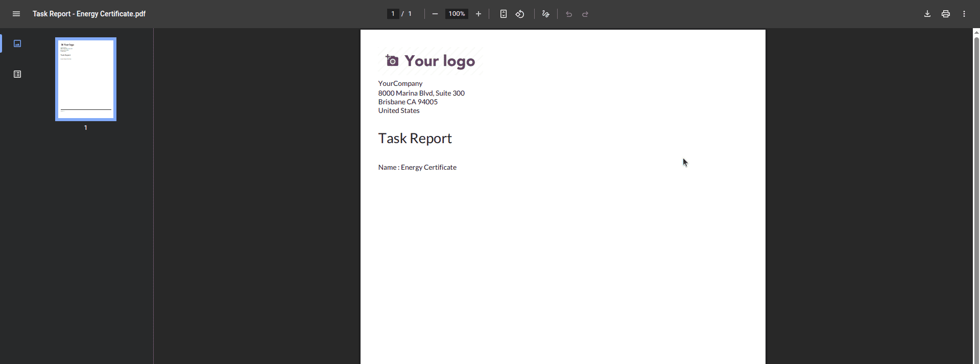This screenshot has height=364, width=980.
Task: Print the Task Report document
Action: tap(946, 14)
